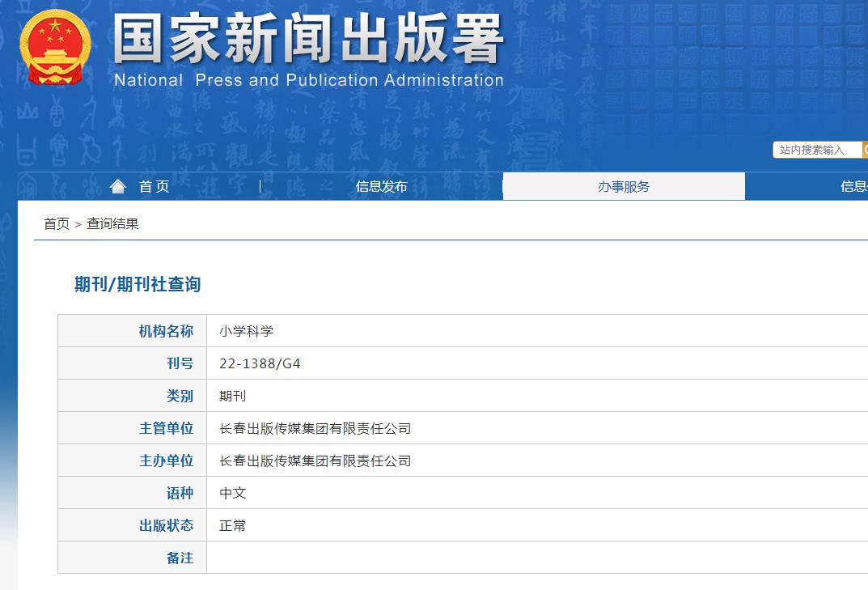868x590 pixels.
Task: Open the 信息发布 navigation item
Action: pos(381,185)
